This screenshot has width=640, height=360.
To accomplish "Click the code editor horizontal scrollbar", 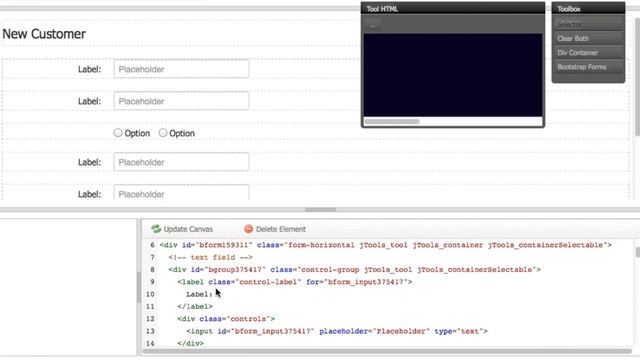I will [387, 351].
